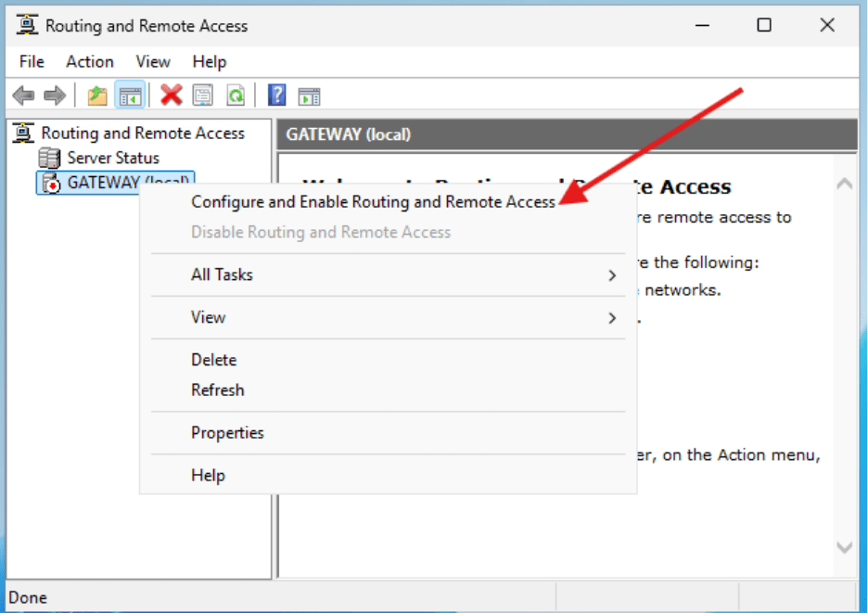Click the red Delete toolbar icon
The width and height of the screenshot is (868, 613).
coord(172,94)
